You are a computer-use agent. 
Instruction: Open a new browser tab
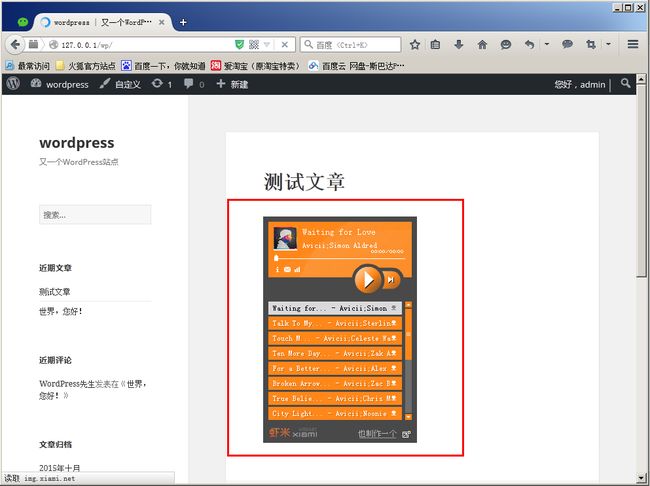coord(183,22)
